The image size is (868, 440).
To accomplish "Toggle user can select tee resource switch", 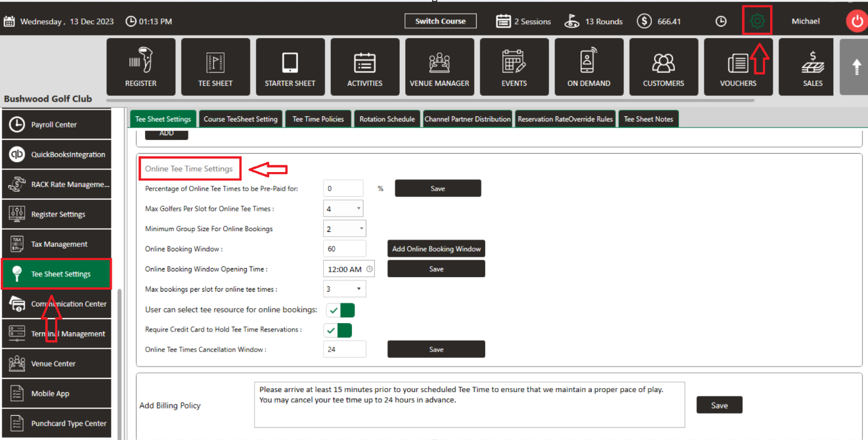I will pos(341,310).
